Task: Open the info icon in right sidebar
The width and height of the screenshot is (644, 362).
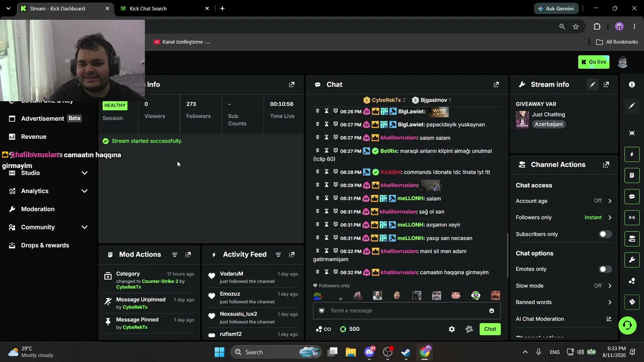Action: tap(632, 84)
